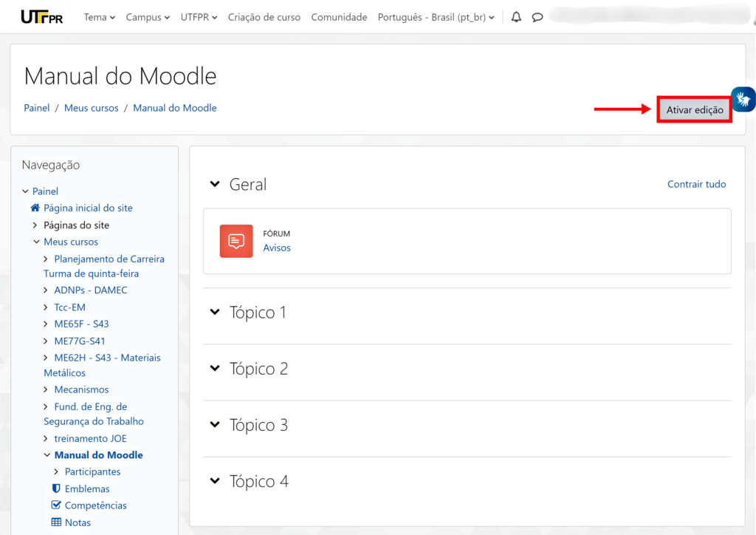Click the Contrair tudo link
756x535 pixels.
click(696, 184)
